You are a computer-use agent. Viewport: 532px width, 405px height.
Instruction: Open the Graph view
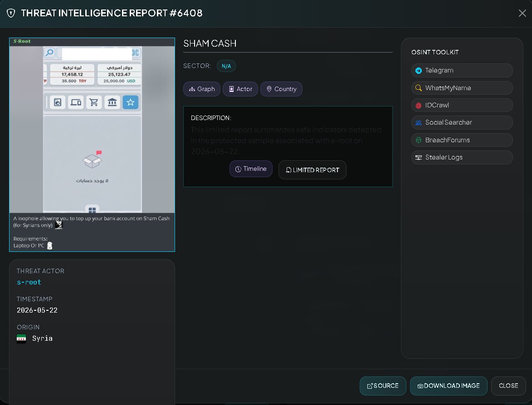201,89
